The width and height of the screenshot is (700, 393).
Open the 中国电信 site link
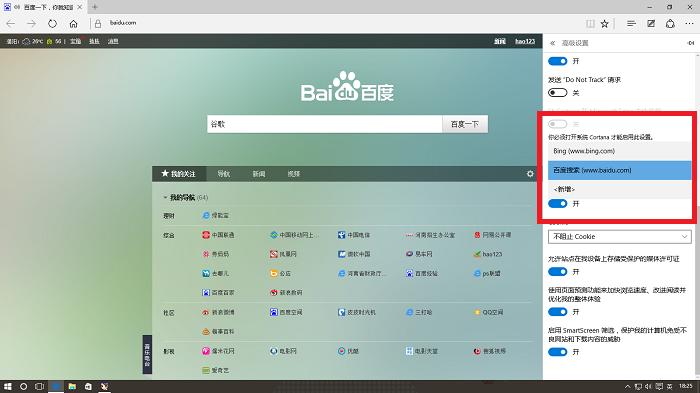click(x=359, y=235)
